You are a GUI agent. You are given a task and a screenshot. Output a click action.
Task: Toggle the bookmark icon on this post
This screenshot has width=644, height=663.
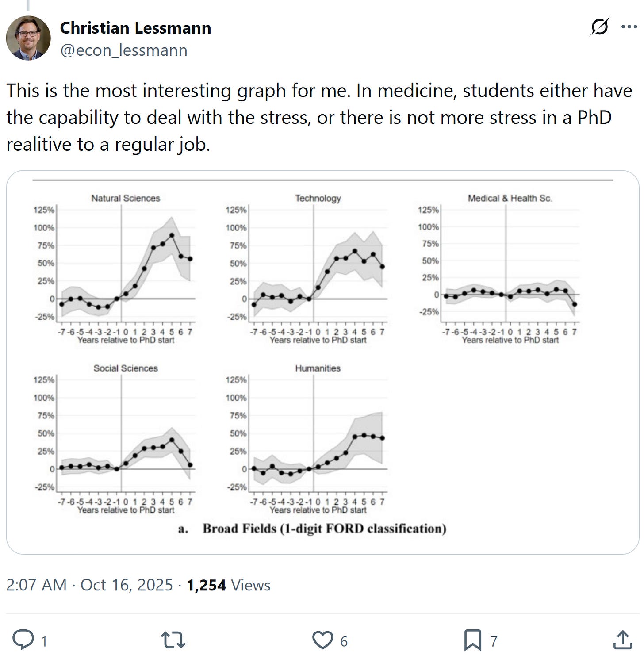pos(472,640)
